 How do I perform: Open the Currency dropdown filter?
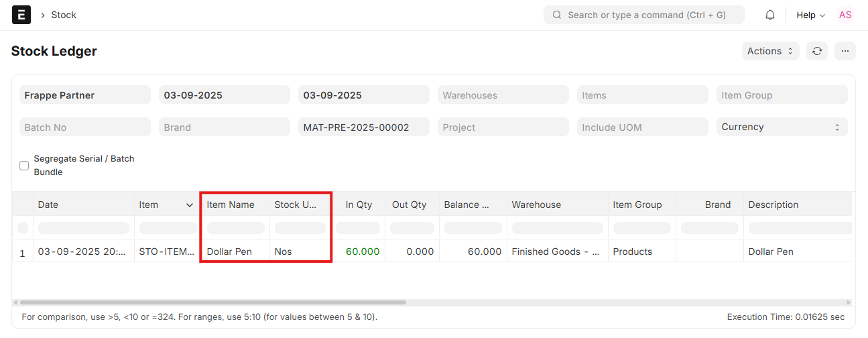pos(782,127)
